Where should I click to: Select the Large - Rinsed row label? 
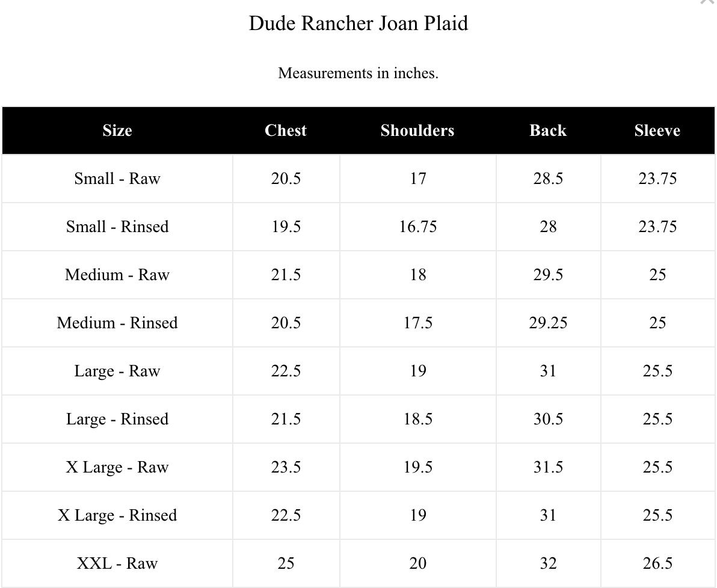tap(117, 419)
